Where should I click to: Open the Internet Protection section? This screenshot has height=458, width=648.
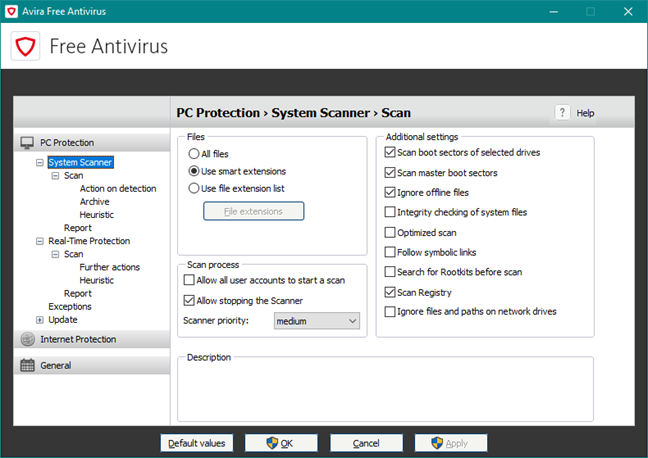92,339
